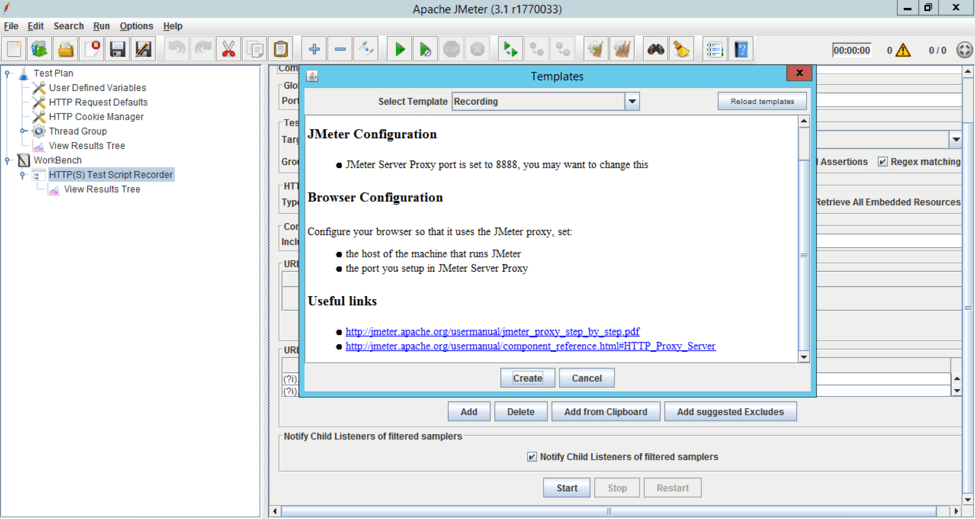This screenshot has width=975, height=519.
Task: Click the Remote Start All icon
Action: 511,49
